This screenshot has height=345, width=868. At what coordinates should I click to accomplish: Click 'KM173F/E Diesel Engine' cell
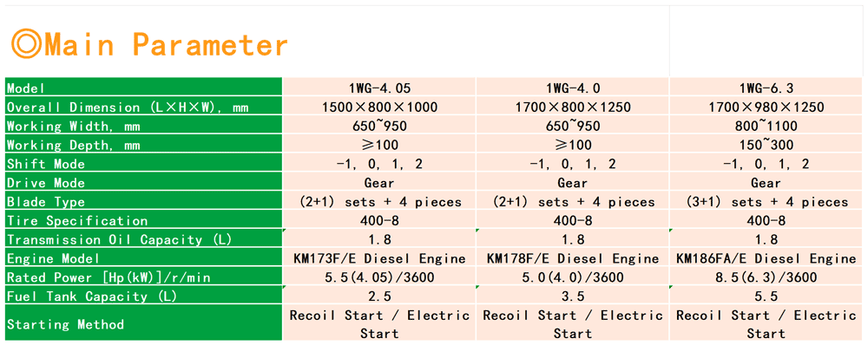tap(379, 258)
